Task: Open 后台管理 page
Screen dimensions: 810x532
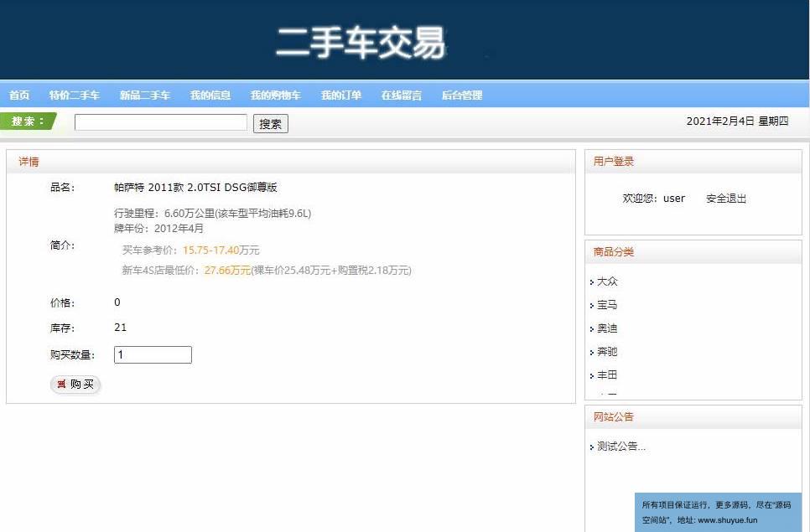Action: pos(462,95)
